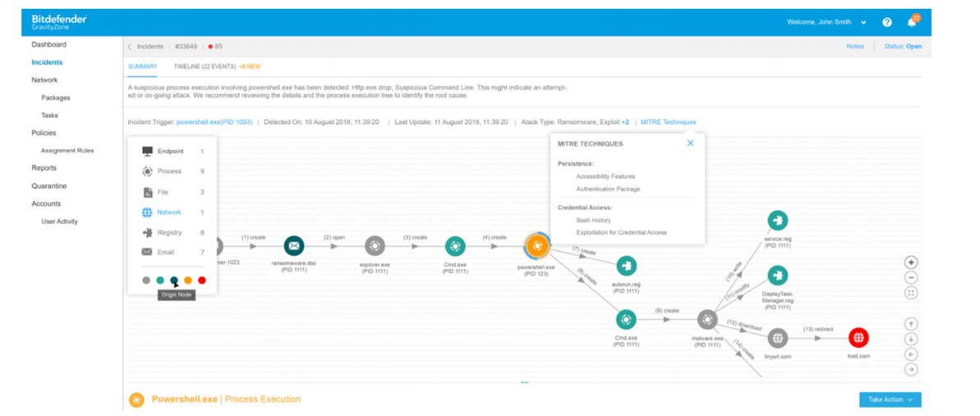Pan the graph up with the up arrow
The width and height of the screenshot is (980, 416).
click(x=911, y=323)
